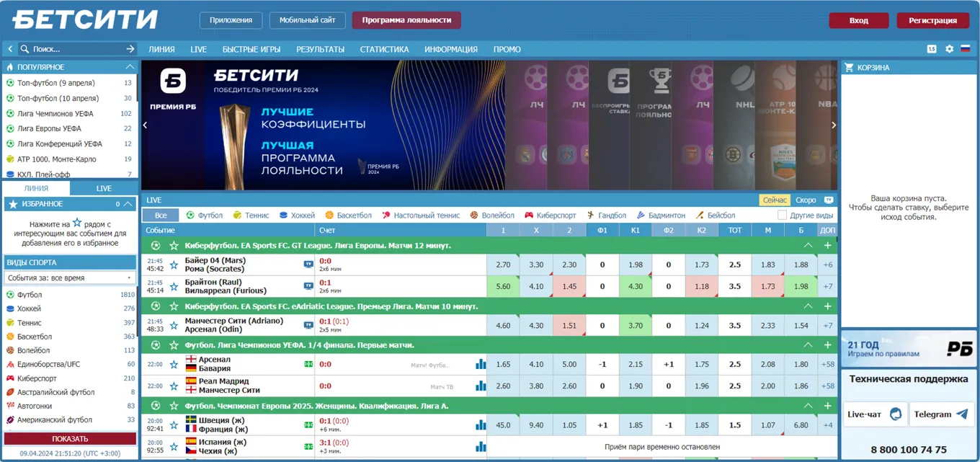980x462 pixels.
Task: Click the 1.5 odds format icon
Action: pos(932,49)
